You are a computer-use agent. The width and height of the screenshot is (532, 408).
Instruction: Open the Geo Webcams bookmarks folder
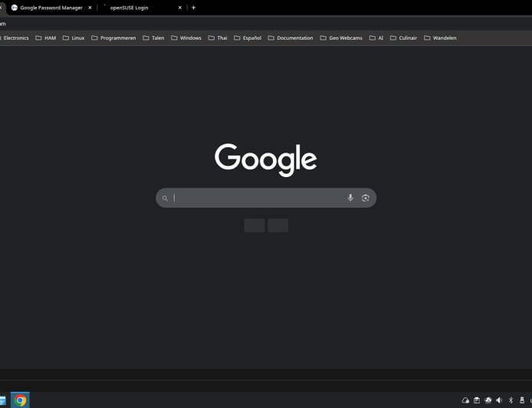[341, 38]
